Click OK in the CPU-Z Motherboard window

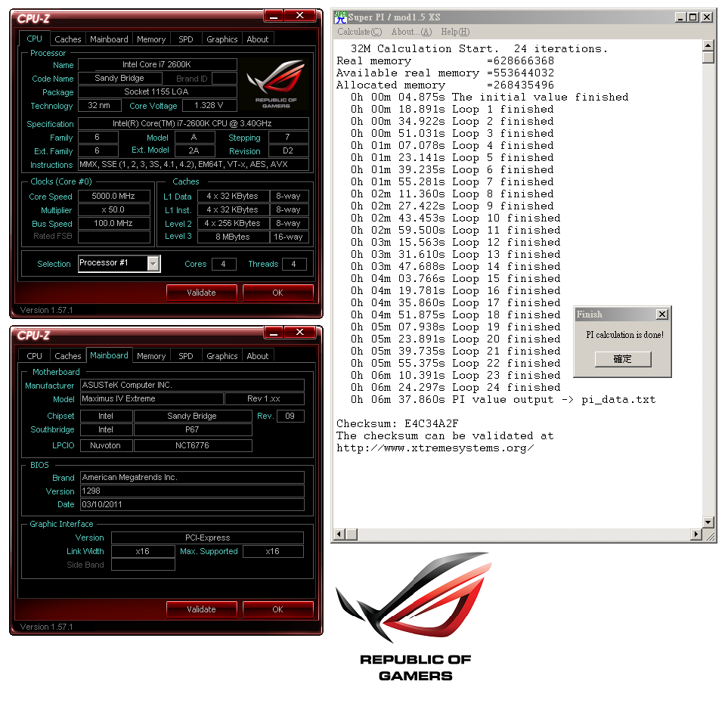(x=277, y=609)
